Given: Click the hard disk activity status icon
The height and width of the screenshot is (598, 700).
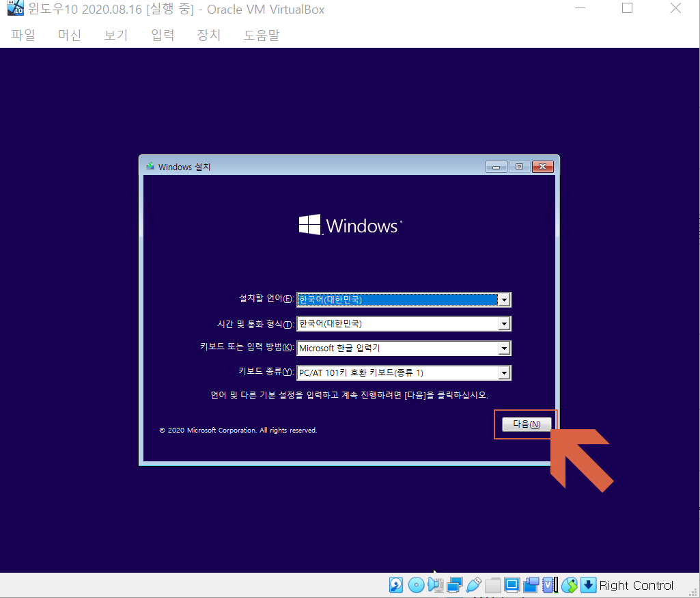Looking at the screenshot, I should click(396, 584).
